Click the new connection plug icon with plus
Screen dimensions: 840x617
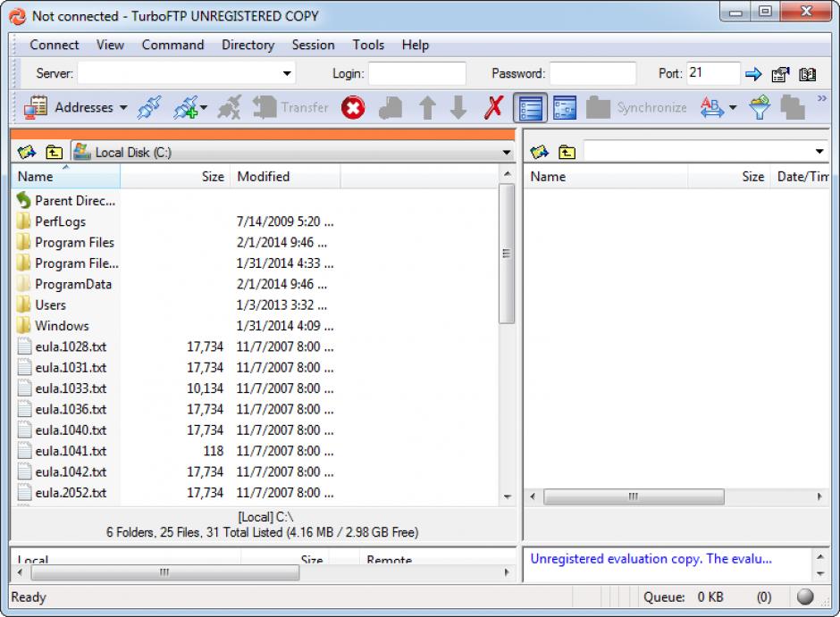point(185,107)
